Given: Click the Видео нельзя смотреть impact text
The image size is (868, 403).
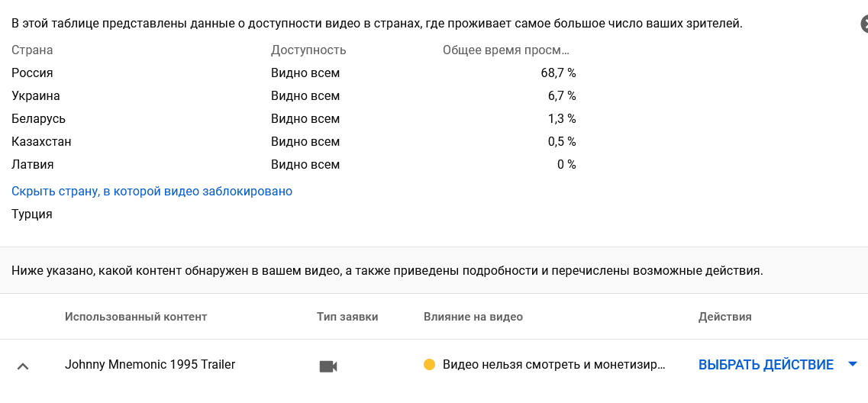Looking at the screenshot, I should tap(553, 365).
